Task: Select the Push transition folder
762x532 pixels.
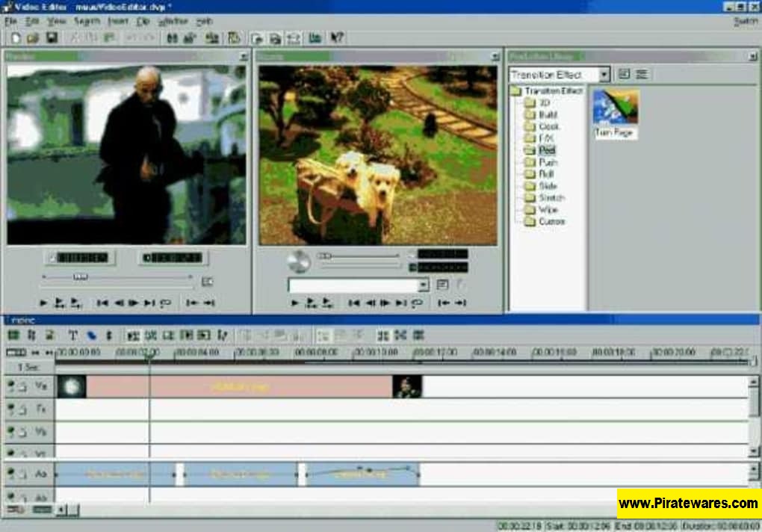Action: tap(548, 162)
